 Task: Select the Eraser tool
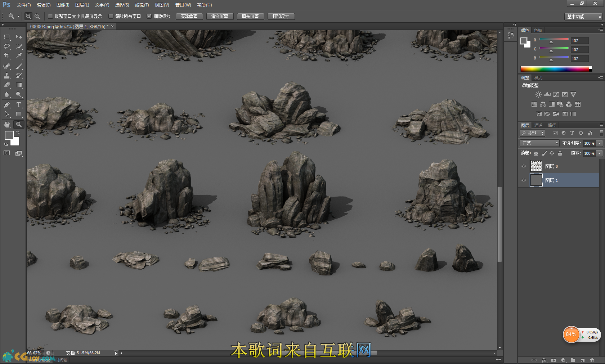click(7, 85)
